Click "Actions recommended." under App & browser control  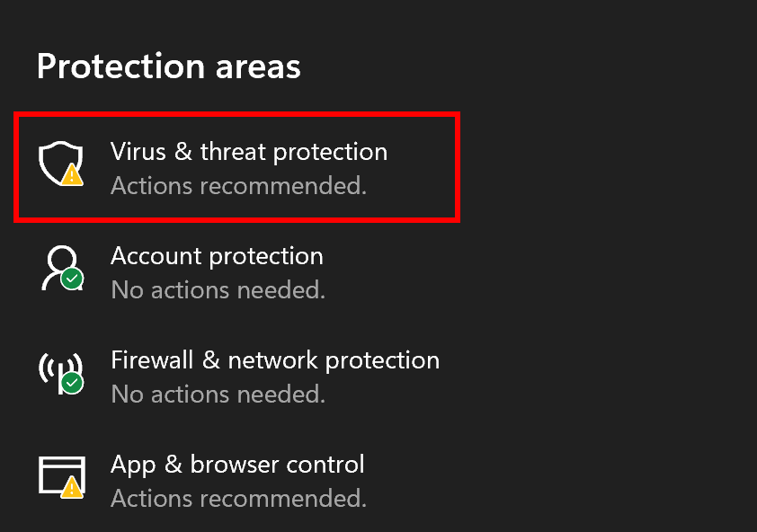tap(238, 498)
